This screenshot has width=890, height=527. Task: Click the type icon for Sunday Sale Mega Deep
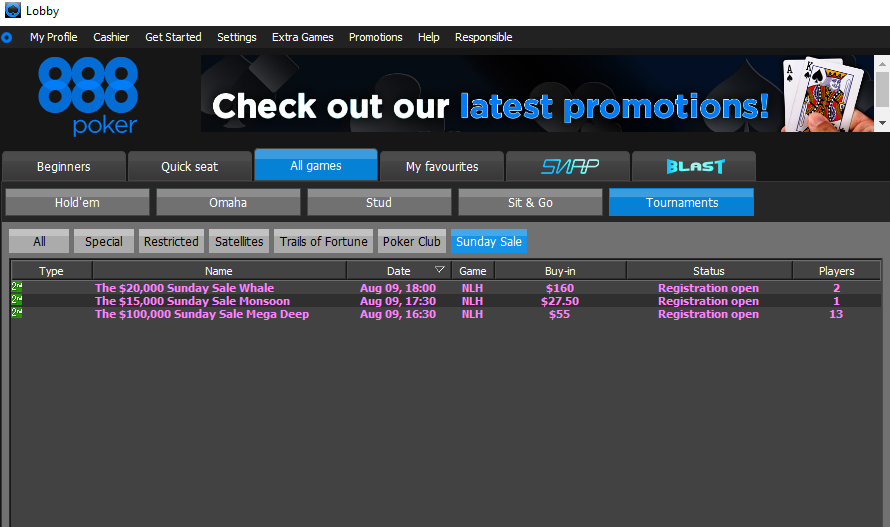[16, 314]
